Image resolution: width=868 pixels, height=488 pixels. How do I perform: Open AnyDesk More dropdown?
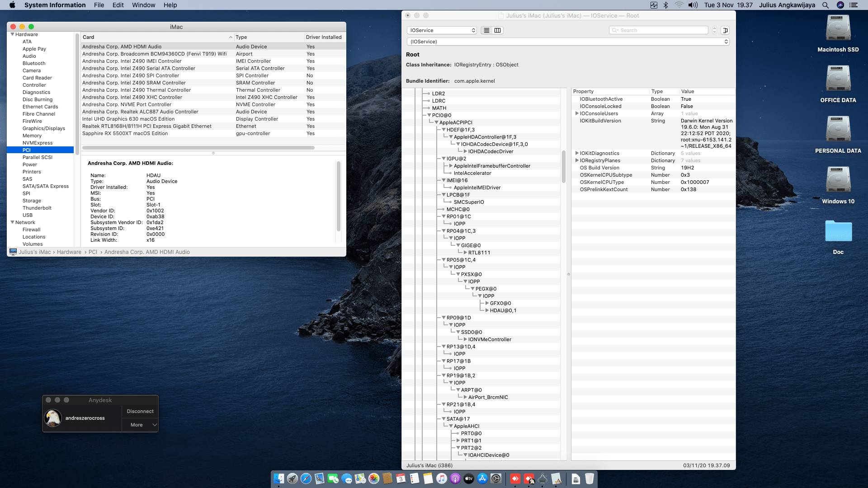click(x=140, y=425)
